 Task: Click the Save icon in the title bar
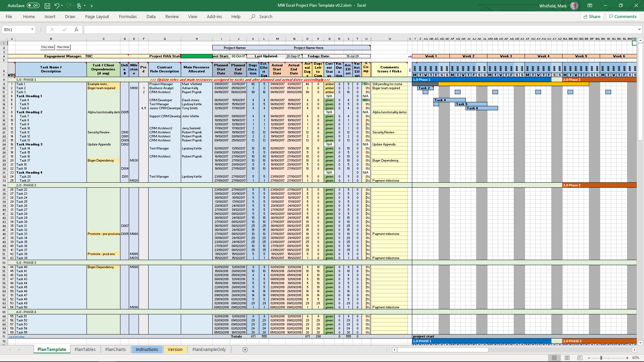(x=47, y=6)
